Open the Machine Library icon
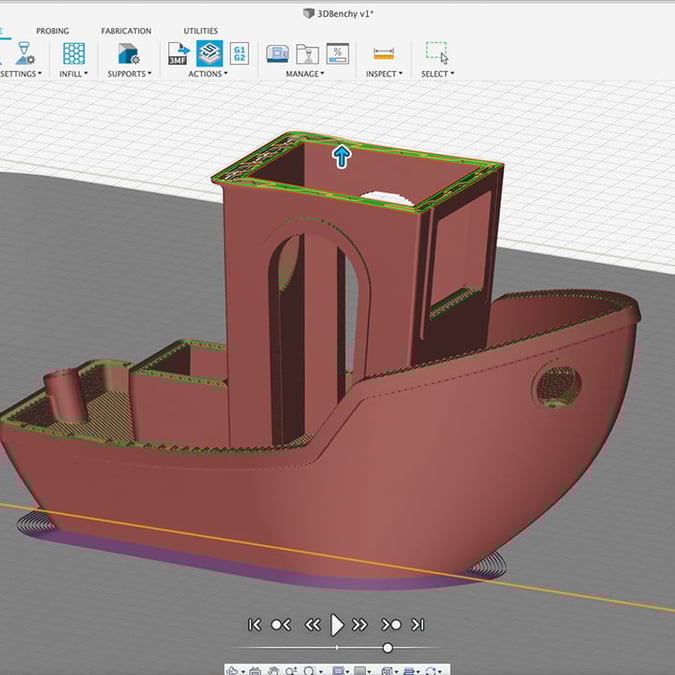Viewport: 675px width, 675px height. [x=278, y=54]
